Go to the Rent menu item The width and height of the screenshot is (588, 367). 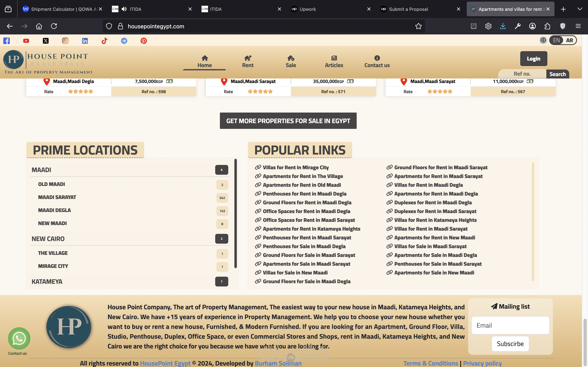click(x=248, y=62)
